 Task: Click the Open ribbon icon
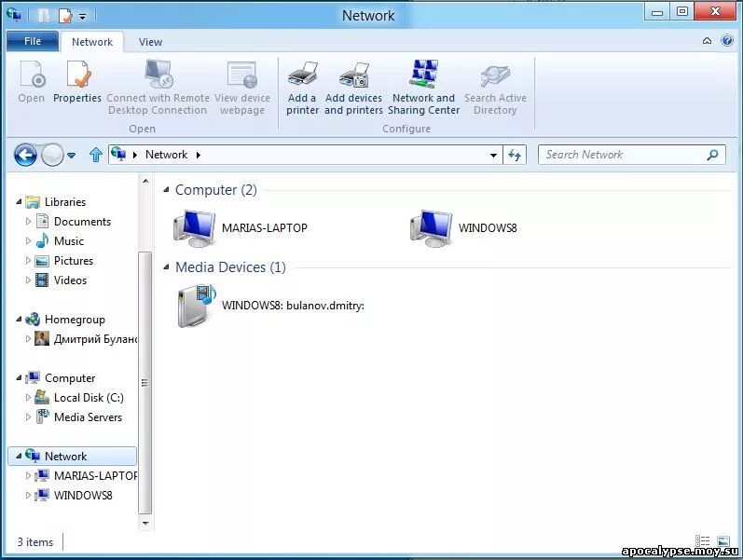tap(32, 75)
